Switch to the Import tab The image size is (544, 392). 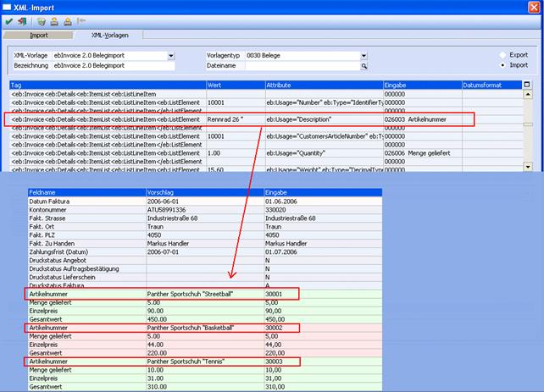pos(39,36)
